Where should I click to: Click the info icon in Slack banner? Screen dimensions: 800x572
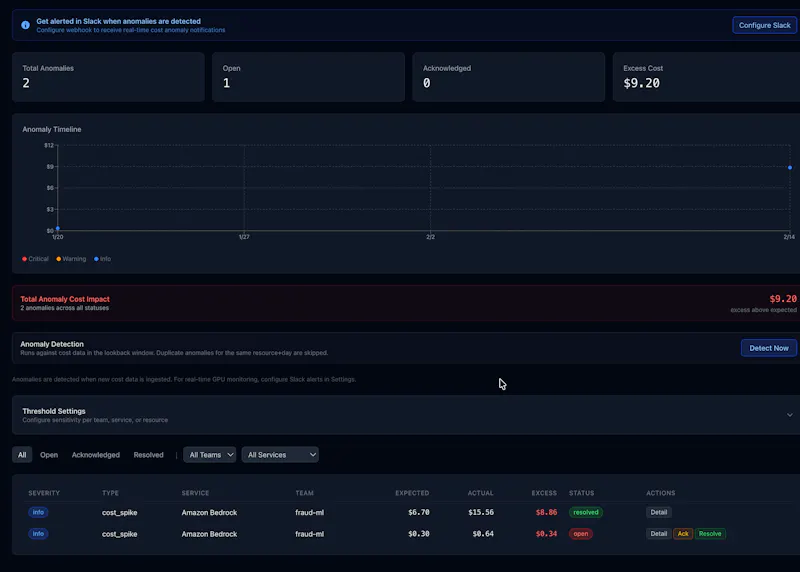point(25,25)
